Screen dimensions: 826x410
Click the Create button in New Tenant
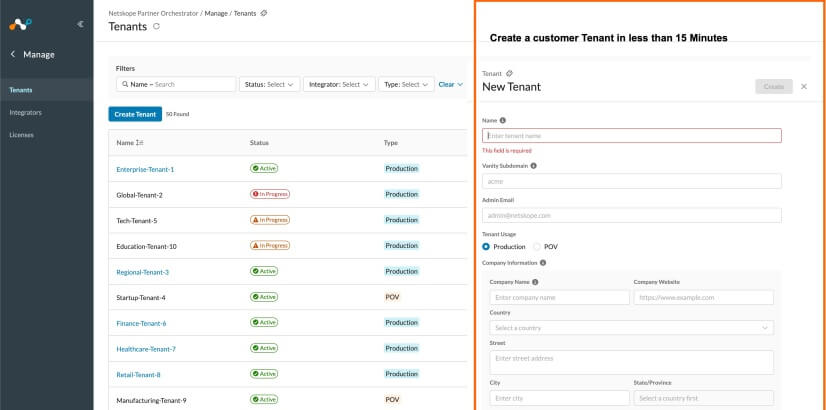coord(774,86)
